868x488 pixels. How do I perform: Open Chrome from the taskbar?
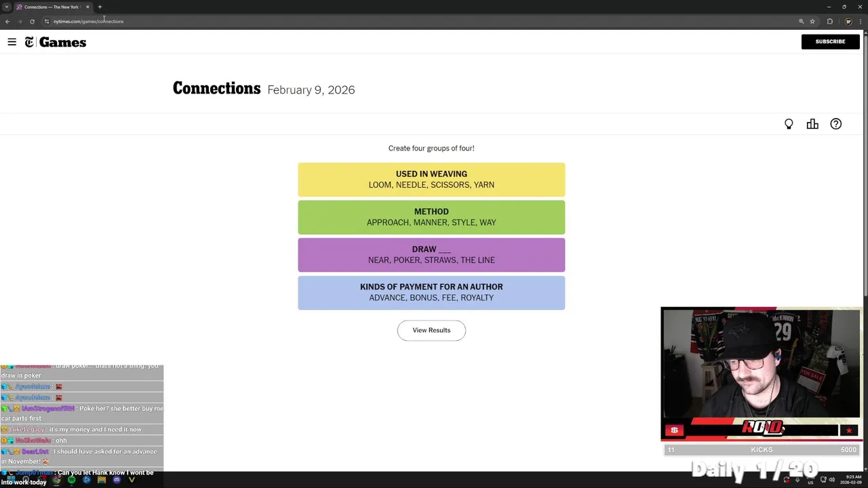56,480
